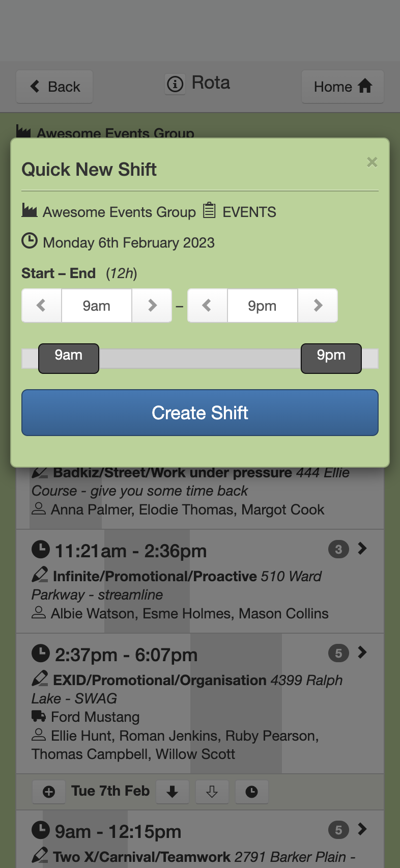Increase end time with right arrow

pyautogui.click(x=318, y=306)
